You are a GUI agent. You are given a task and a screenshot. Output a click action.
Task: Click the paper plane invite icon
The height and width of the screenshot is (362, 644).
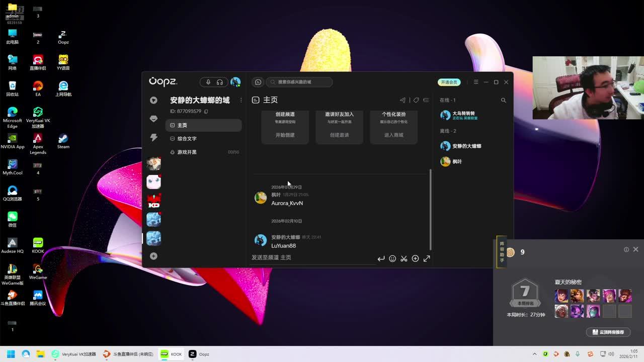[403, 100]
